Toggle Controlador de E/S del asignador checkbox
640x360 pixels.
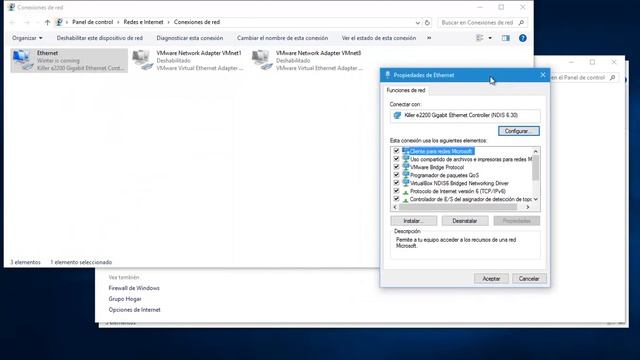[x=396, y=199]
